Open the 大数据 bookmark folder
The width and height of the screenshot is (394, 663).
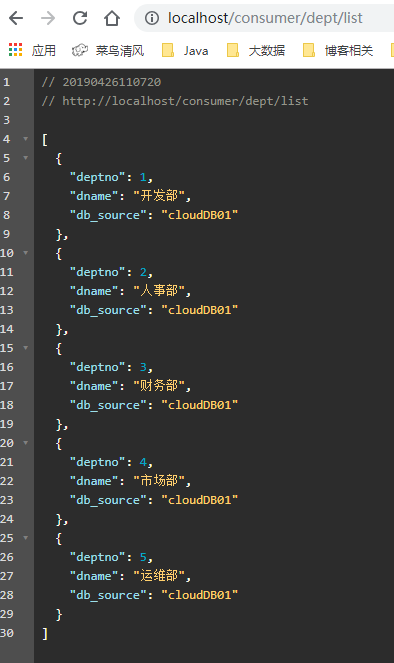[256, 51]
